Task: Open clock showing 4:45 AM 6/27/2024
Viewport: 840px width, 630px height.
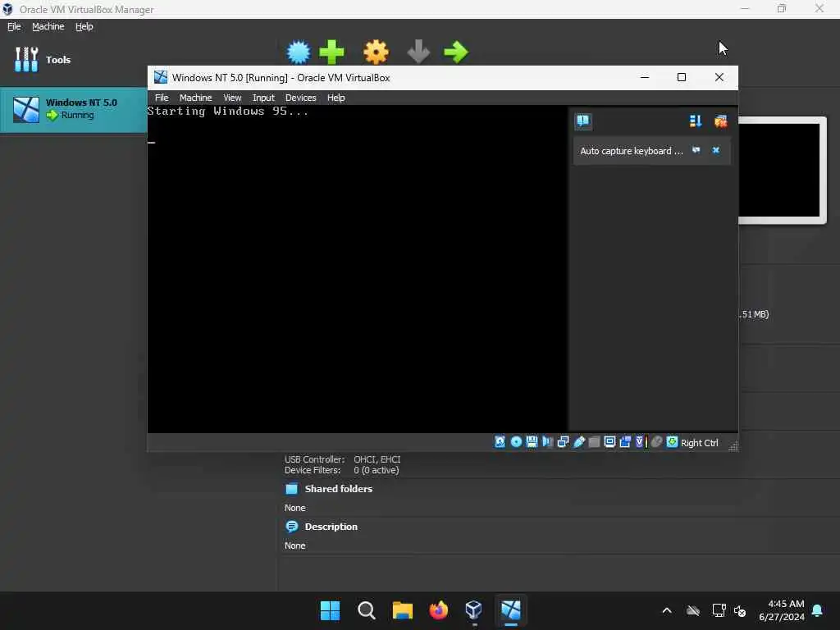Action: point(782,610)
